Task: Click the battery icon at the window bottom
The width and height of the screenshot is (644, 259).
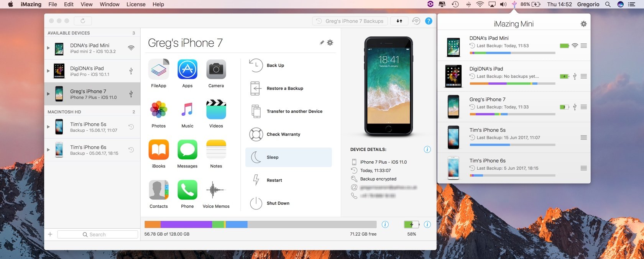Action: (x=412, y=225)
